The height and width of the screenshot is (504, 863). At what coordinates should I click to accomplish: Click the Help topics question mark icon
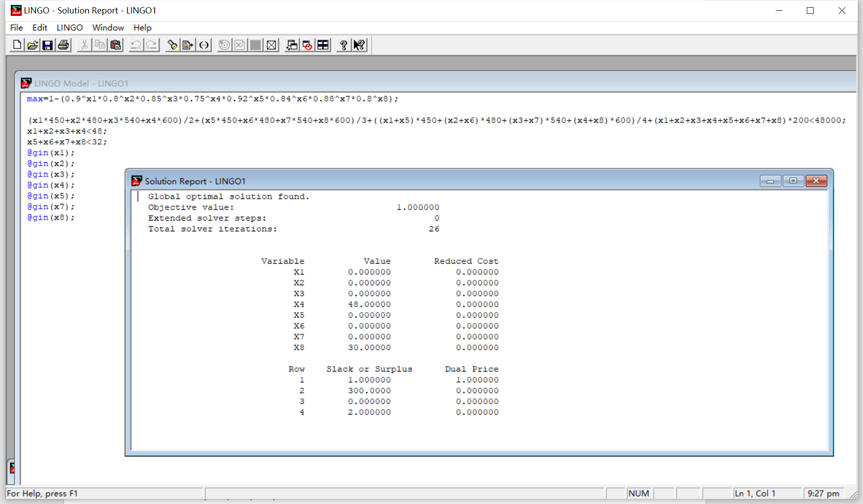coord(344,45)
